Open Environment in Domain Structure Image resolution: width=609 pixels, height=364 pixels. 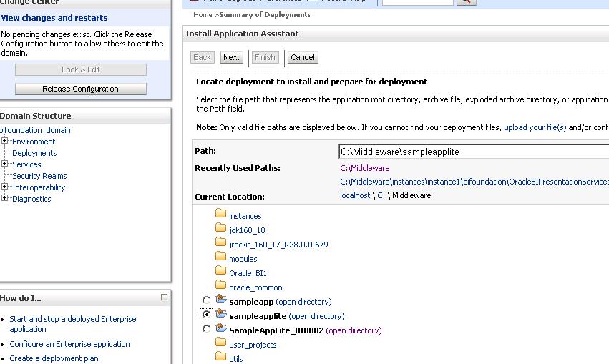pyautogui.click(x=34, y=142)
